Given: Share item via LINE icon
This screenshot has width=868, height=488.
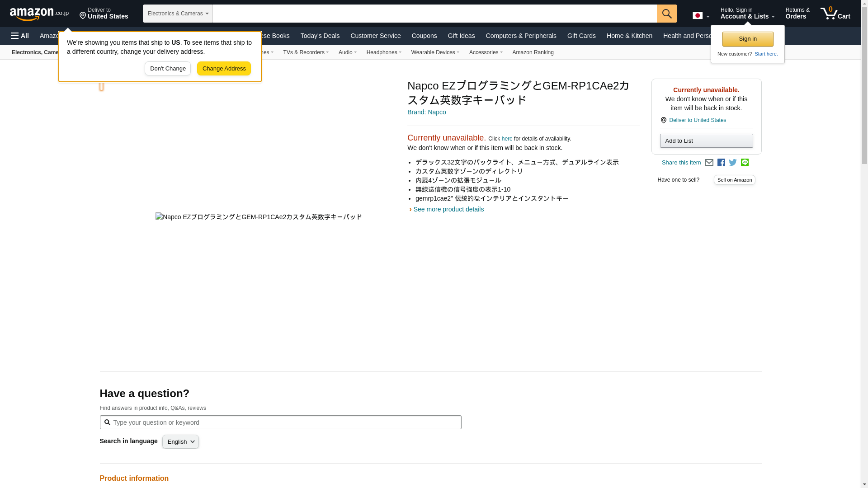Looking at the screenshot, I should [745, 163].
